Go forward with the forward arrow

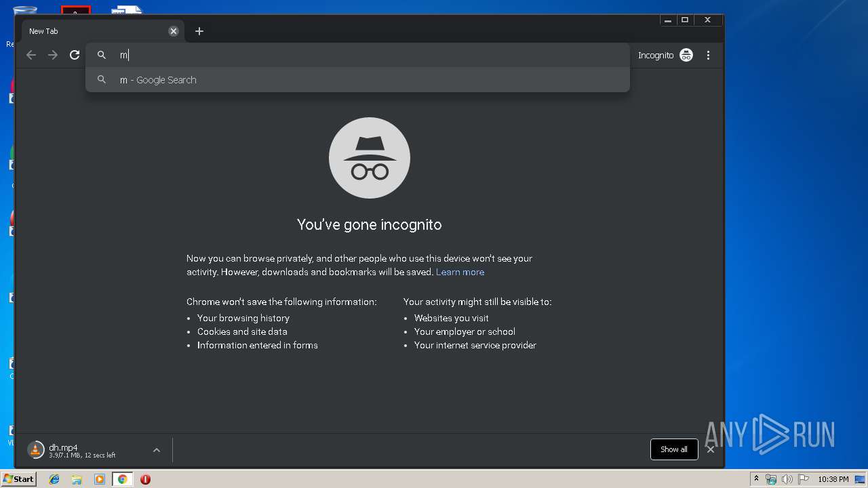(53, 55)
